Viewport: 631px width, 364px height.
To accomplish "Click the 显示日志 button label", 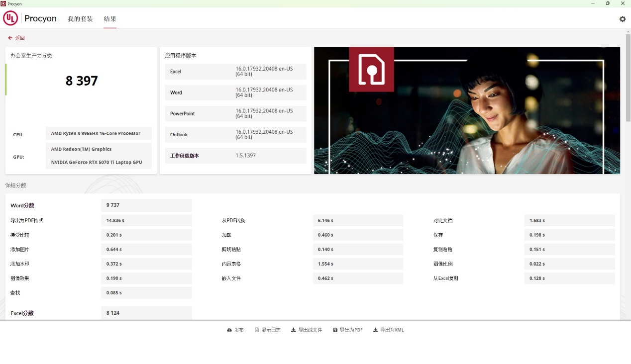I will pyautogui.click(x=271, y=330).
